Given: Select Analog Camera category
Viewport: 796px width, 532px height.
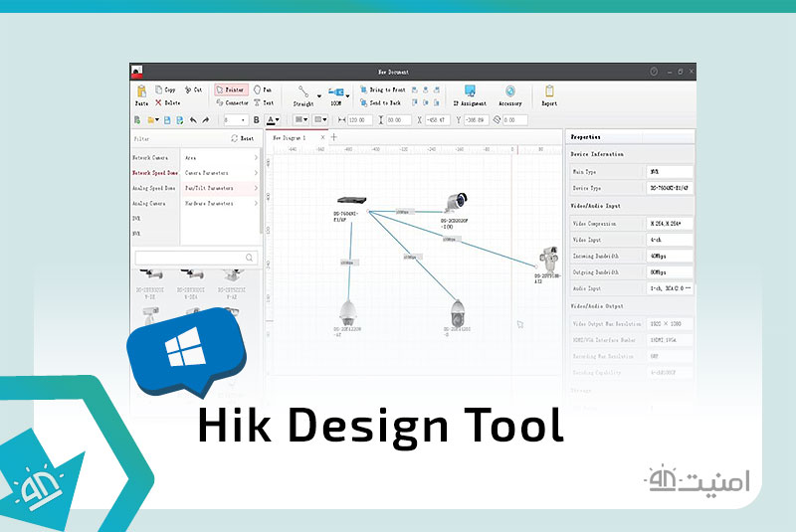Looking at the screenshot, I should click(x=148, y=204).
